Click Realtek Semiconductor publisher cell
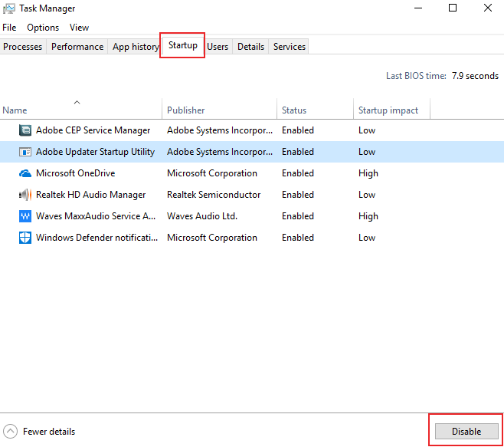504x447 pixels. [214, 195]
